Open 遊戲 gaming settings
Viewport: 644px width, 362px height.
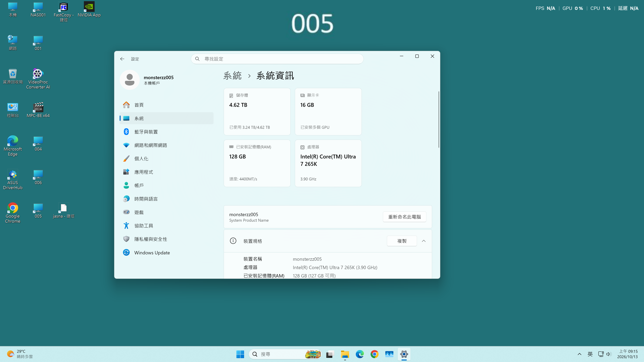point(167,212)
